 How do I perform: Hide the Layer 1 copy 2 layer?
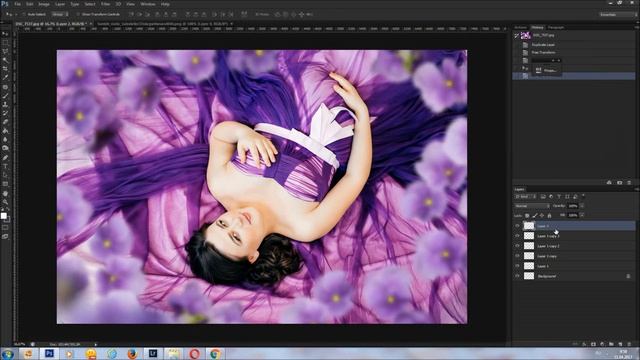pyautogui.click(x=517, y=246)
